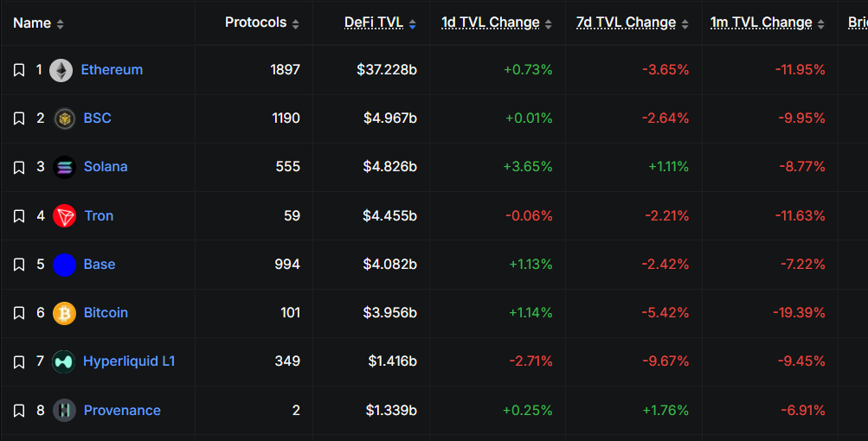
Task: Click the Tron chain logo icon
Action: 64,216
